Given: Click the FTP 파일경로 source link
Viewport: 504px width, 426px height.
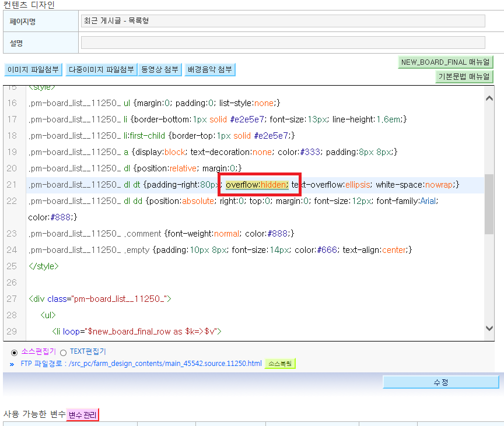Looking at the screenshot, I should point(141,364).
